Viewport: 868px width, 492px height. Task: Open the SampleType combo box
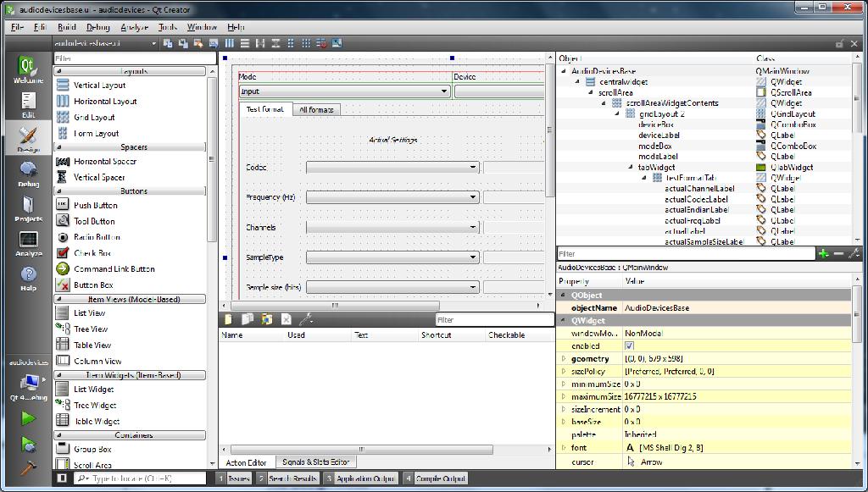pyautogui.click(x=392, y=257)
